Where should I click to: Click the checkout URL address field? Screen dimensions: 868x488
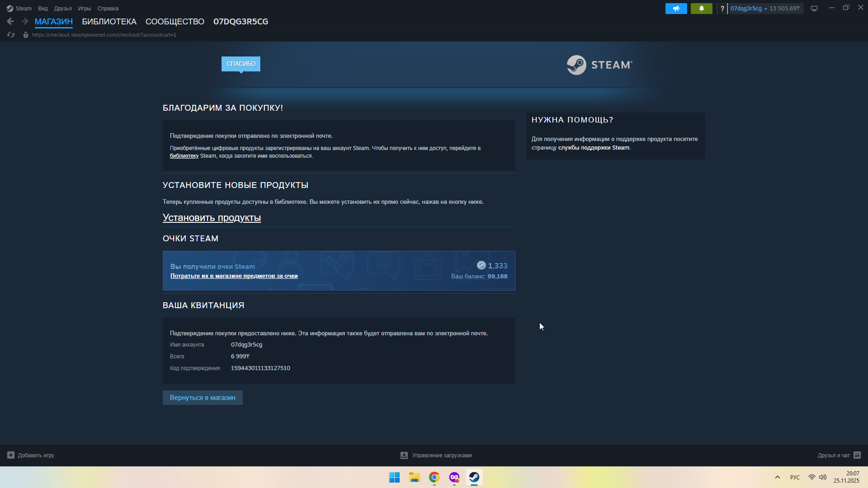104,35
